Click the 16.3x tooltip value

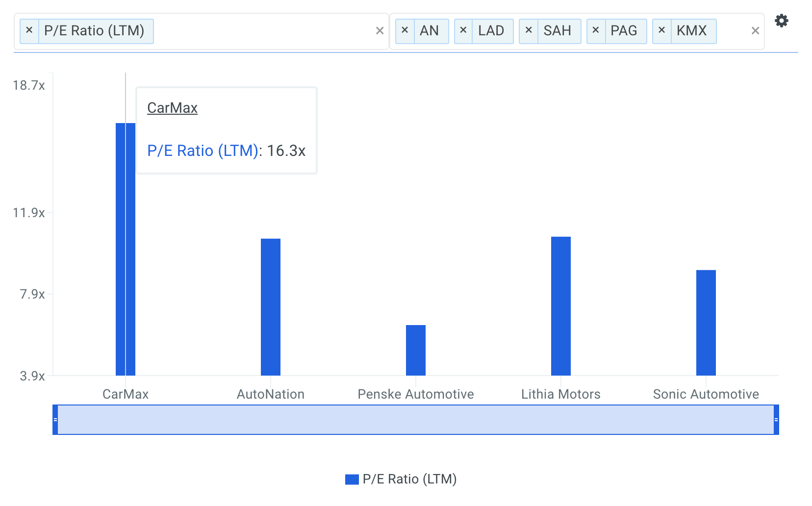click(286, 151)
